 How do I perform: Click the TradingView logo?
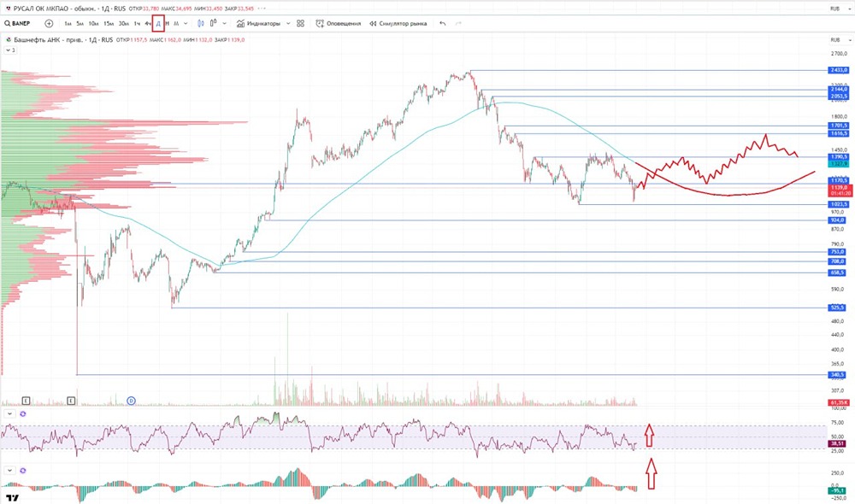pyautogui.click(x=13, y=498)
